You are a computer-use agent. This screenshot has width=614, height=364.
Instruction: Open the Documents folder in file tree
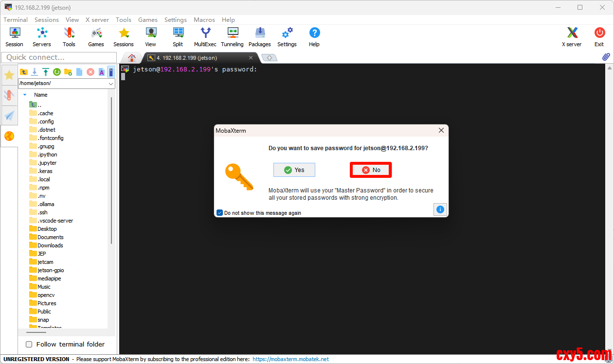tap(50, 237)
